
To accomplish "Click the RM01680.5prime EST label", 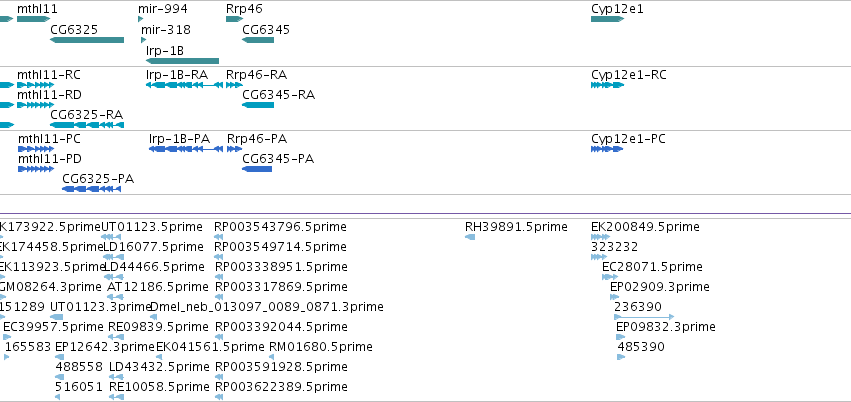I will coord(321,347).
